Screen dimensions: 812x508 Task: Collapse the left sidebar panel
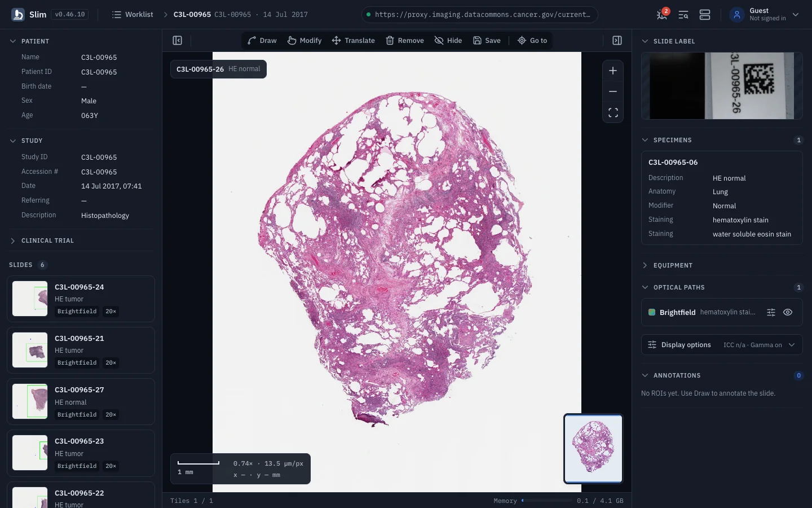click(x=177, y=41)
